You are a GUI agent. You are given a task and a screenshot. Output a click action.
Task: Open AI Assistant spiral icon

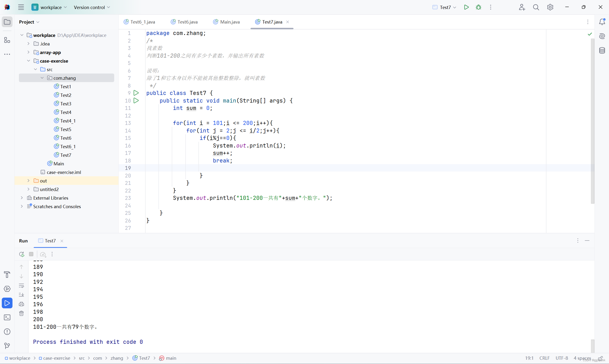click(602, 36)
